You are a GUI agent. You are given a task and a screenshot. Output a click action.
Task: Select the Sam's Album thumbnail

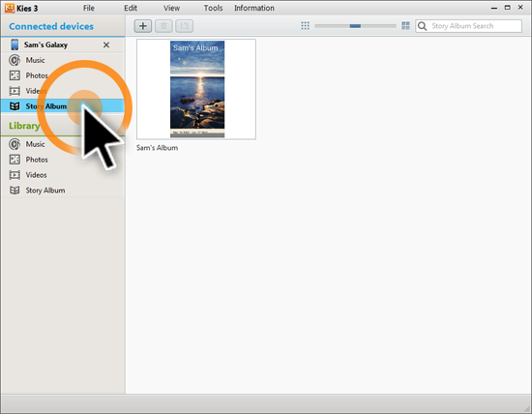[x=196, y=89]
